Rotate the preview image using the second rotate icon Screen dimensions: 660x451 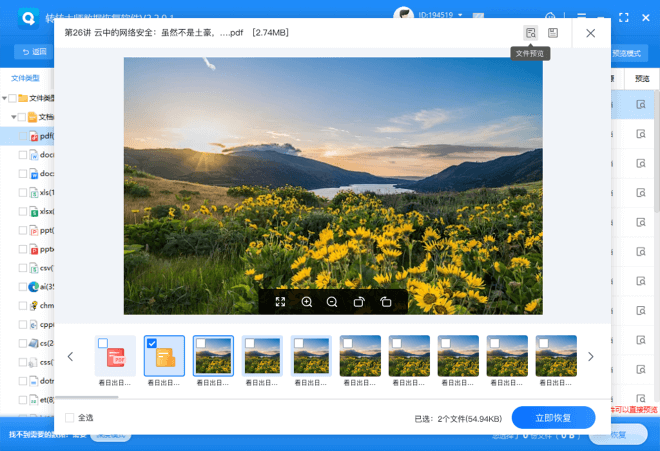385,302
